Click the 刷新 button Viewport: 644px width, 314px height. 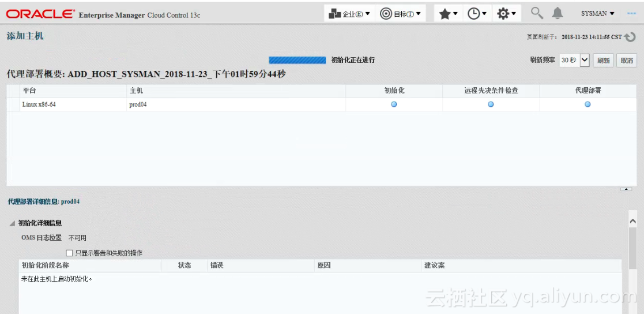coord(603,61)
